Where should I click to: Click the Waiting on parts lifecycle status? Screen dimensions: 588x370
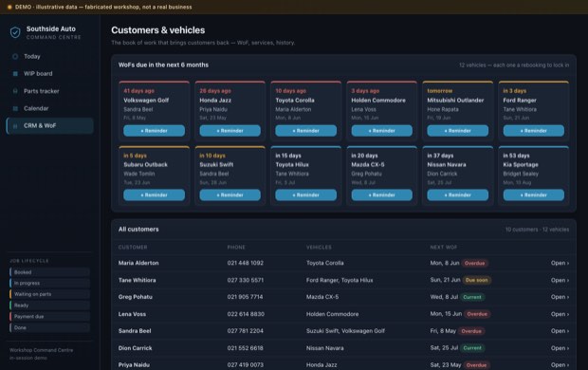click(x=50, y=294)
